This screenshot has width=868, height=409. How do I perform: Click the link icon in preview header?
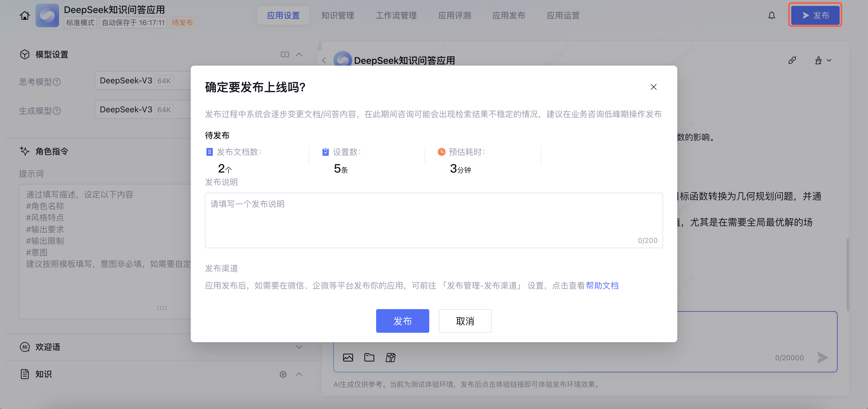792,60
